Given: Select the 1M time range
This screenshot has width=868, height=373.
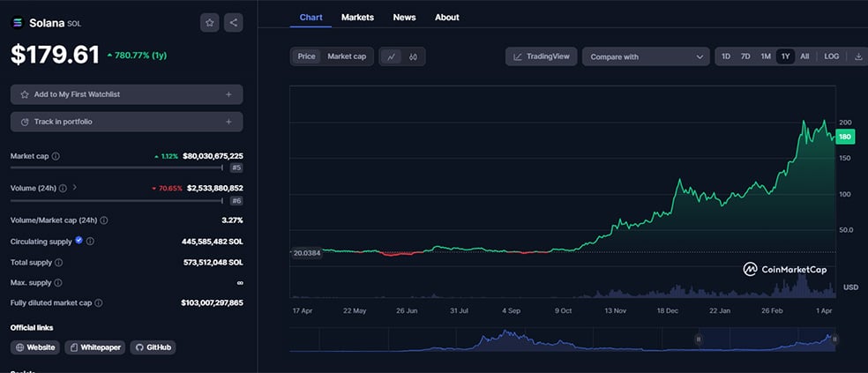Looking at the screenshot, I should click(x=766, y=56).
